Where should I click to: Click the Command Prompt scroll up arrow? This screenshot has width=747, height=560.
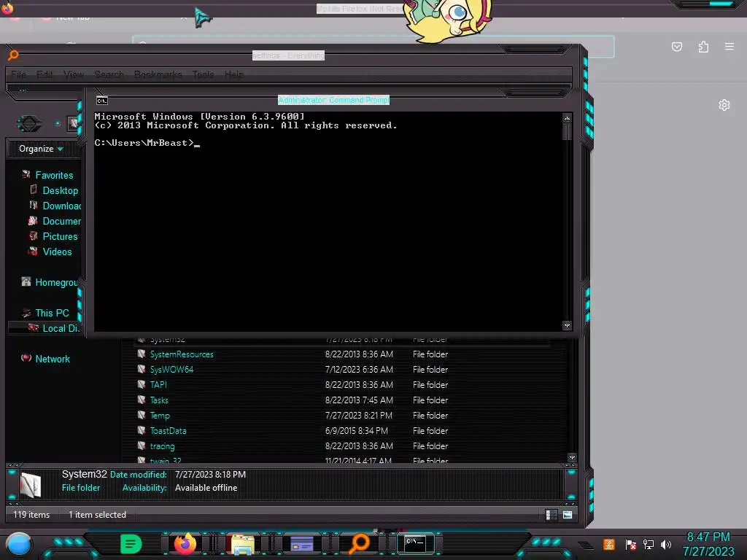coord(567,118)
